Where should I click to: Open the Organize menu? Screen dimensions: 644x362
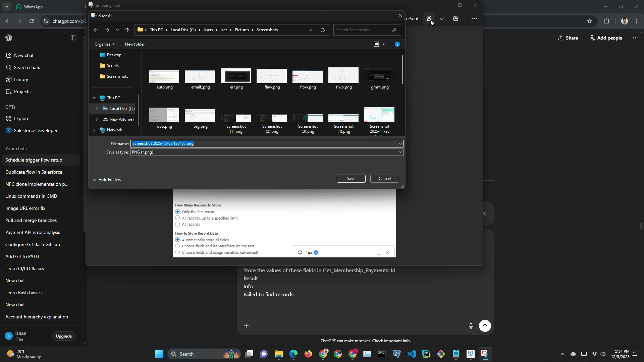pos(105,44)
